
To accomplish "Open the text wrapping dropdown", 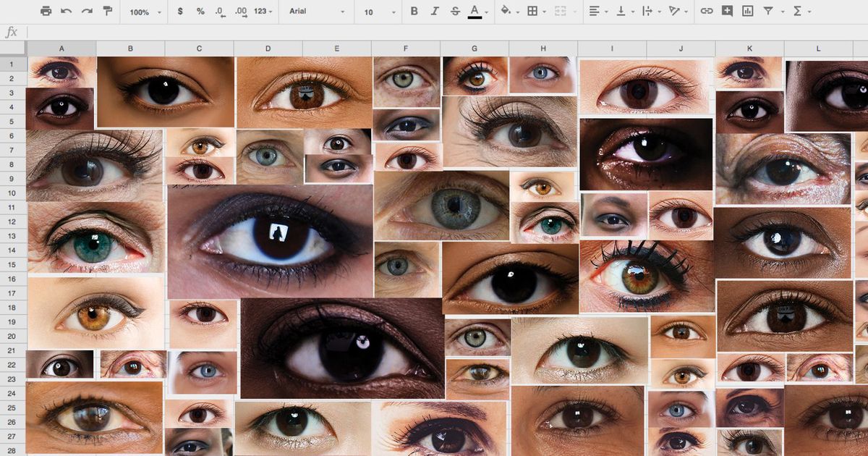I will pyautogui.click(x=650, y=12).
